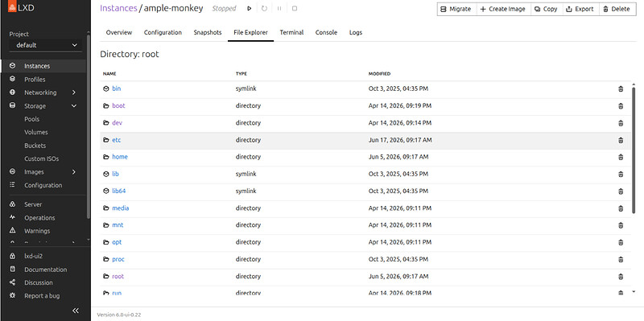Delete the bin symlink with trash icon

[x=621, y=88]
